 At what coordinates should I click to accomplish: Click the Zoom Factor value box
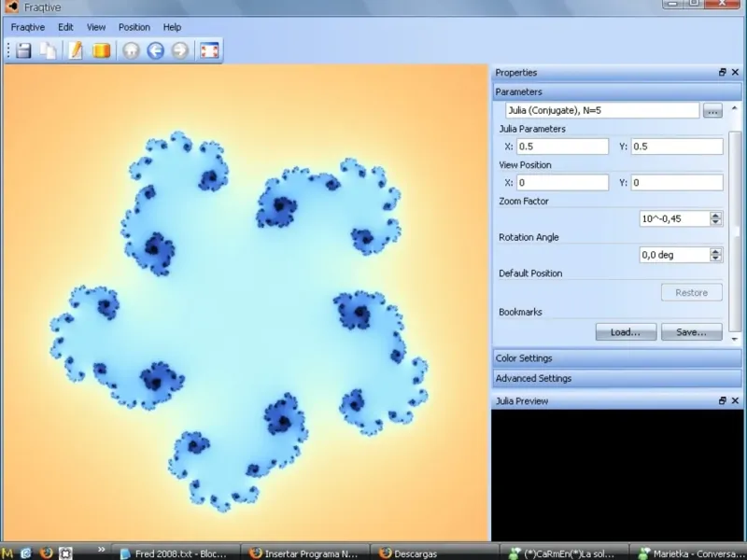[x=674, y=218]
